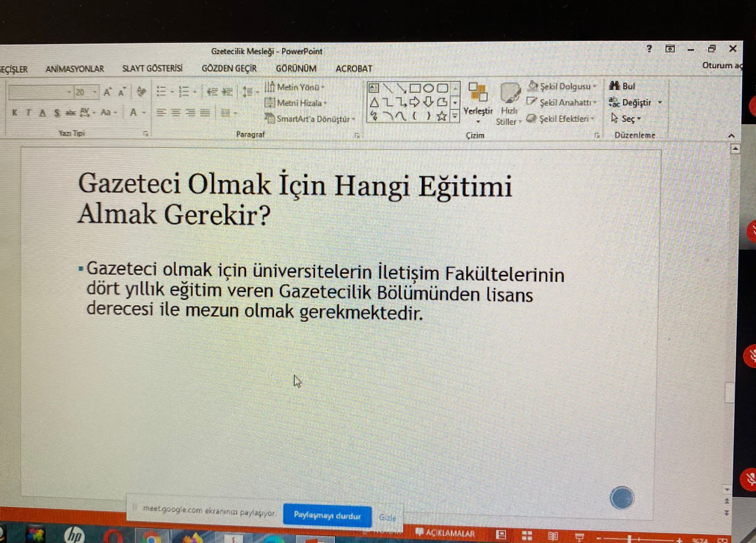This screenshot has width=756, height=543.
Task: Open the font size box showing 20
Action: (86, 92)
